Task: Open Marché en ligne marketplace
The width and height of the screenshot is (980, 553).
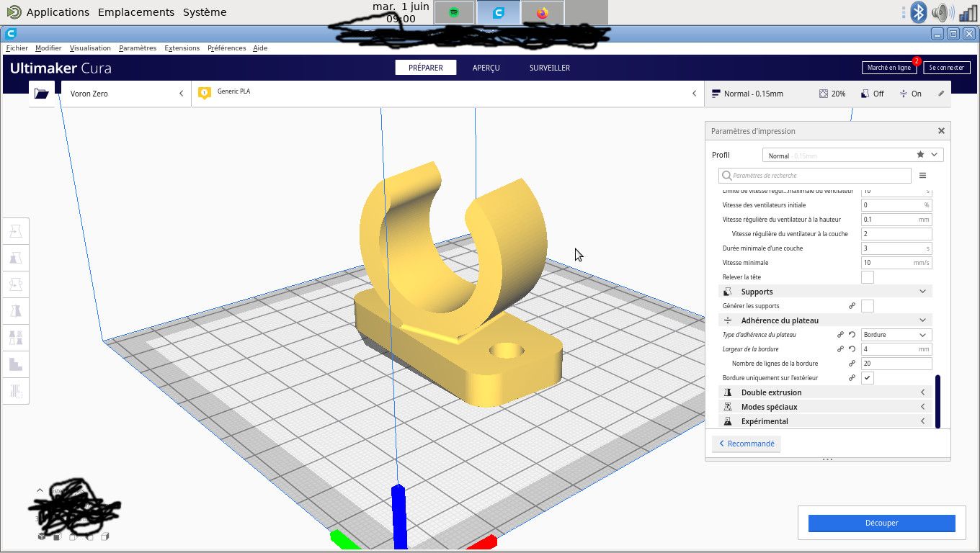Action: [x=889, y=68]
